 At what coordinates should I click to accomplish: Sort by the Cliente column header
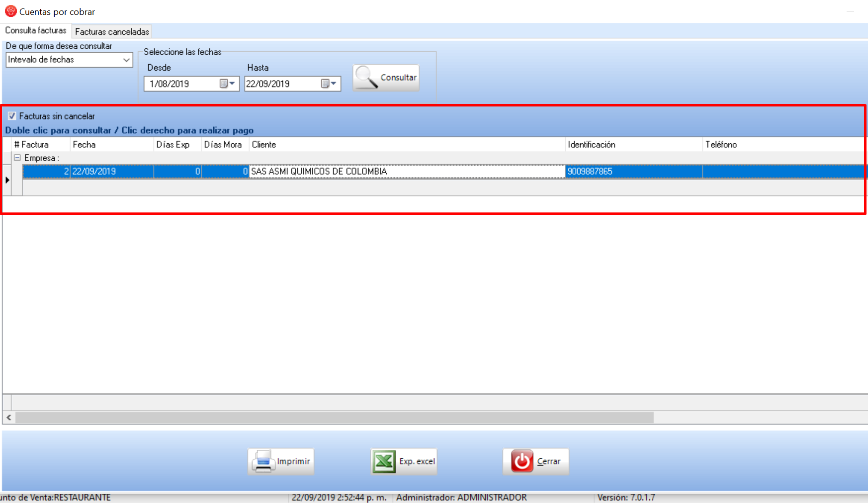pyautogui.click(x=264, y=144)
